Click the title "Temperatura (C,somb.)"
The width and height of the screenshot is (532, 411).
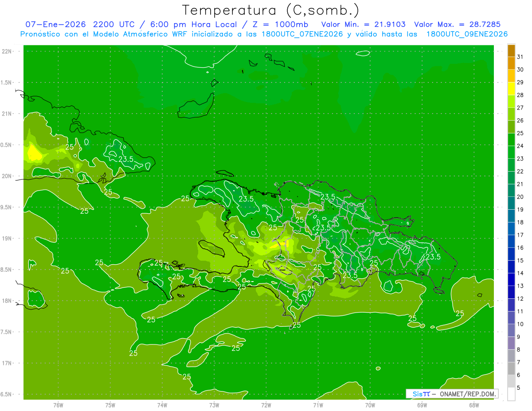(x=270, y=10)
